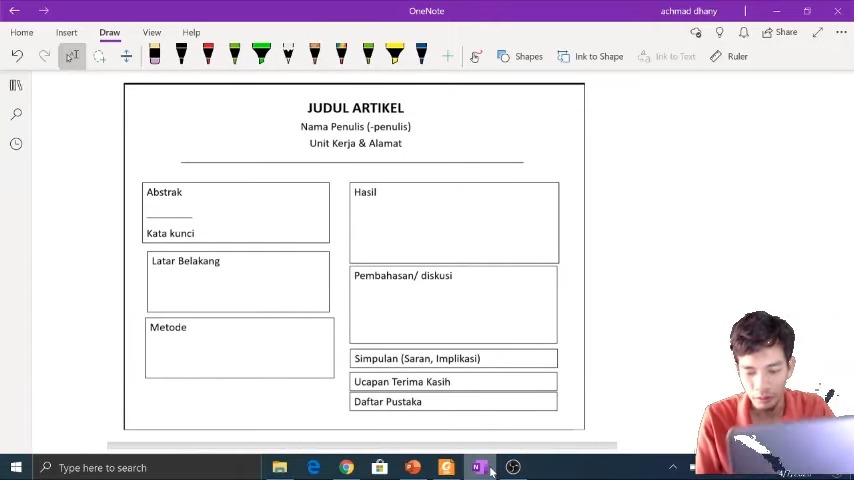Viewport: 854px width, 480px height.
Task: Open OBS Studio from taskbar
Action: point(513,467)
